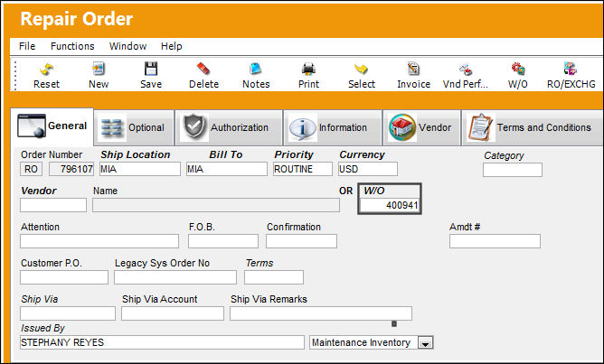
Task: Click the Ship Via input field
Action: coord(68,313)
